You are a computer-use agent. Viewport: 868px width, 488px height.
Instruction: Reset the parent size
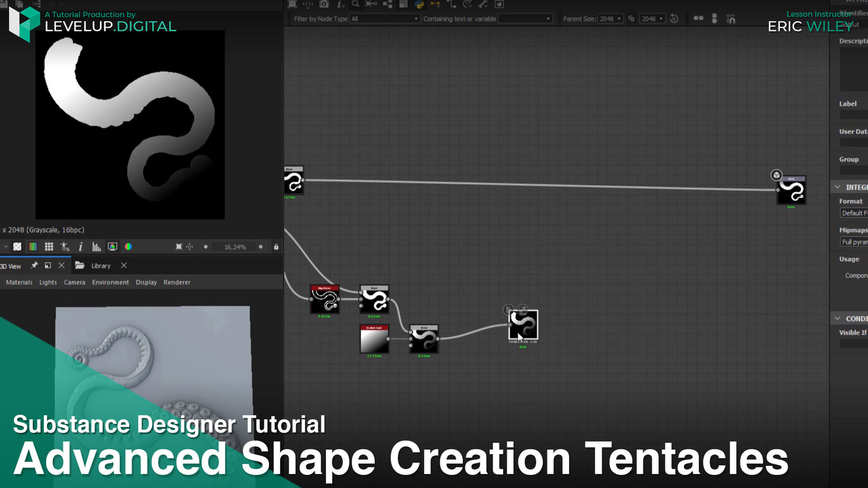click(674, 19)
